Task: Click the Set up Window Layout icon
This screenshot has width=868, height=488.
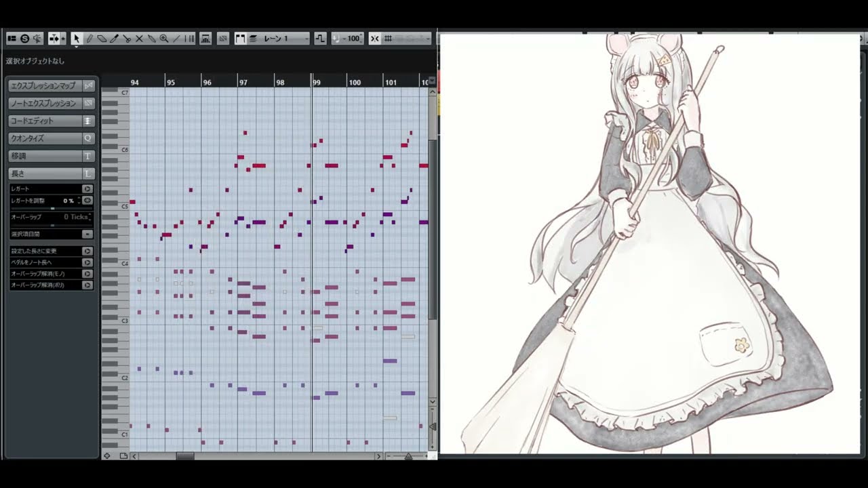Action: point(12,39)
